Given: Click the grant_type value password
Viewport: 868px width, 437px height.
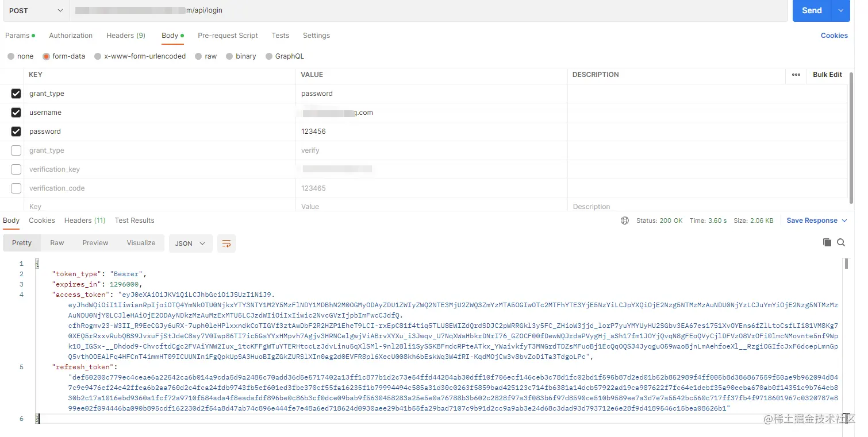Looking at the screenshot, I should click(317, 94).
